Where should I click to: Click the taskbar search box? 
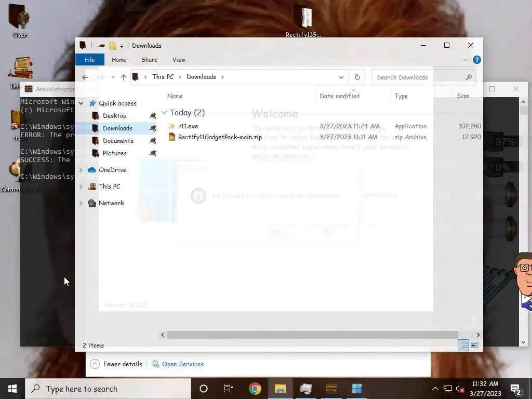coord(108,389)
